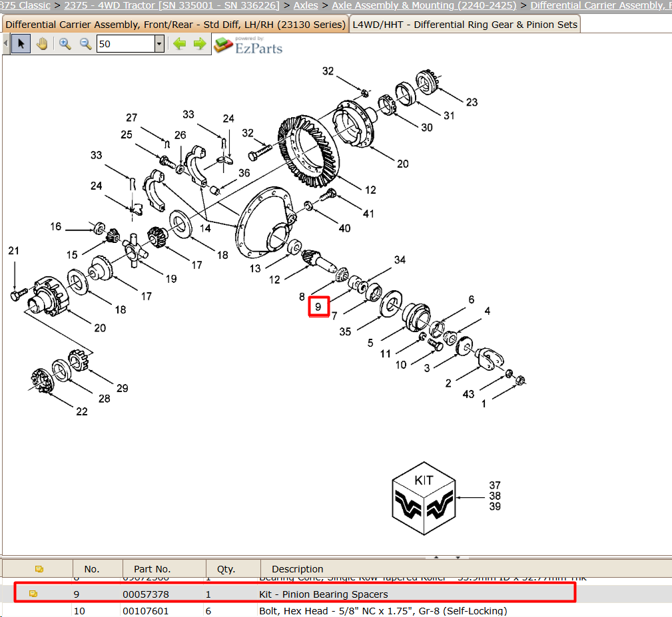
Task: Click the cart icon in table header
Action: (39, 569)
